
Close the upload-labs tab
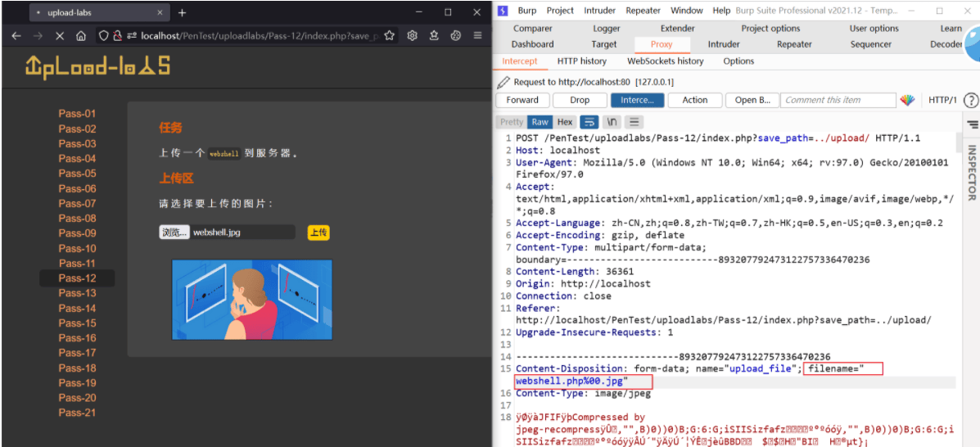(x=160, y=12)
